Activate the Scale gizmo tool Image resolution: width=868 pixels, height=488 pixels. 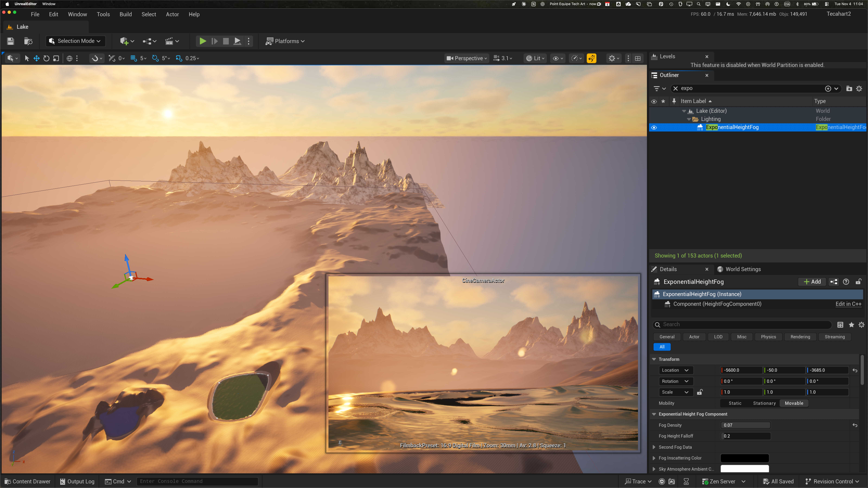coord(56,58)
